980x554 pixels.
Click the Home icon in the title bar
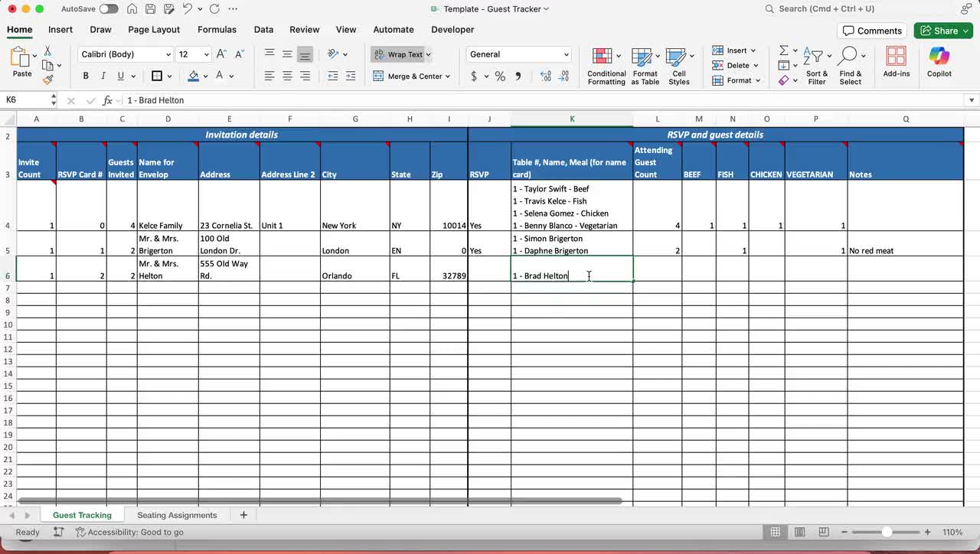pyautogui.click(x=133, y=9)
